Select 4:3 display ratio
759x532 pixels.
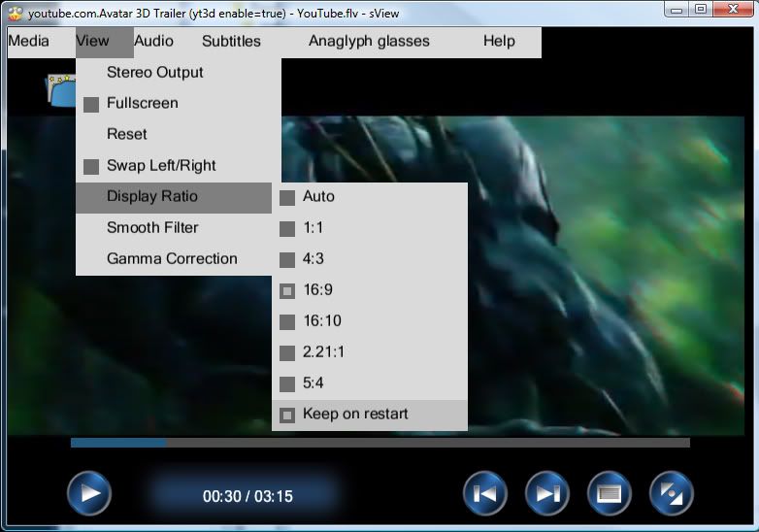point(370,259)
